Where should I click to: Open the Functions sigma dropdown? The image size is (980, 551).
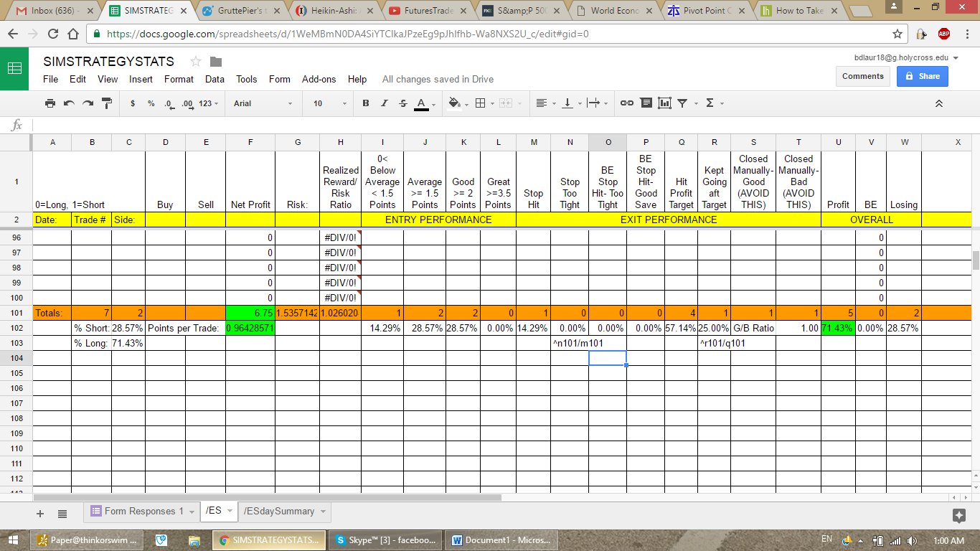click(x=714, y=103)
